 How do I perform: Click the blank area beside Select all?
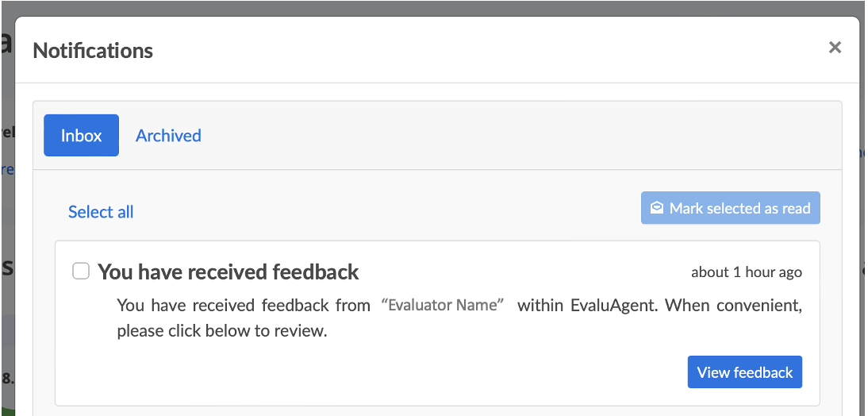pos(381,210)
